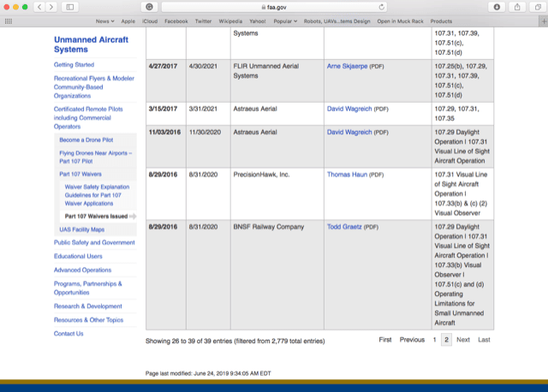
Task: Expand the News bookmarks folder
Action: [x=105, y=21]
